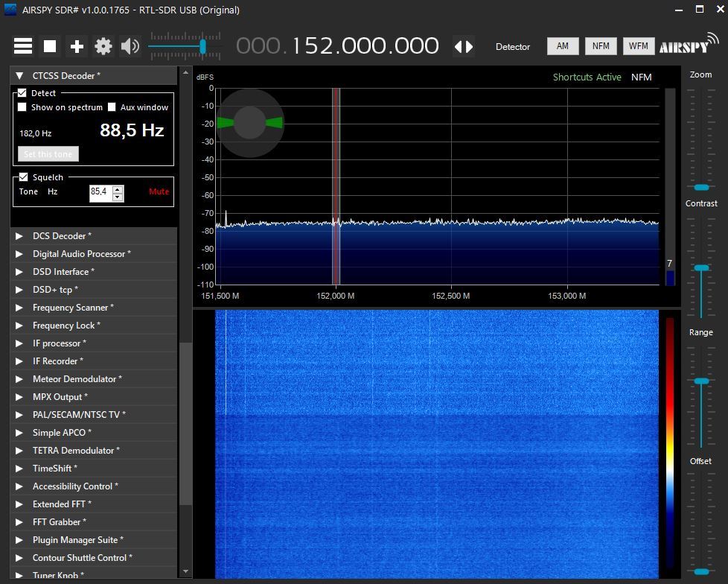Stop the radio with the stop button
Screen dimensions: 728x584
pyautogui.click(x=50, y=46)
